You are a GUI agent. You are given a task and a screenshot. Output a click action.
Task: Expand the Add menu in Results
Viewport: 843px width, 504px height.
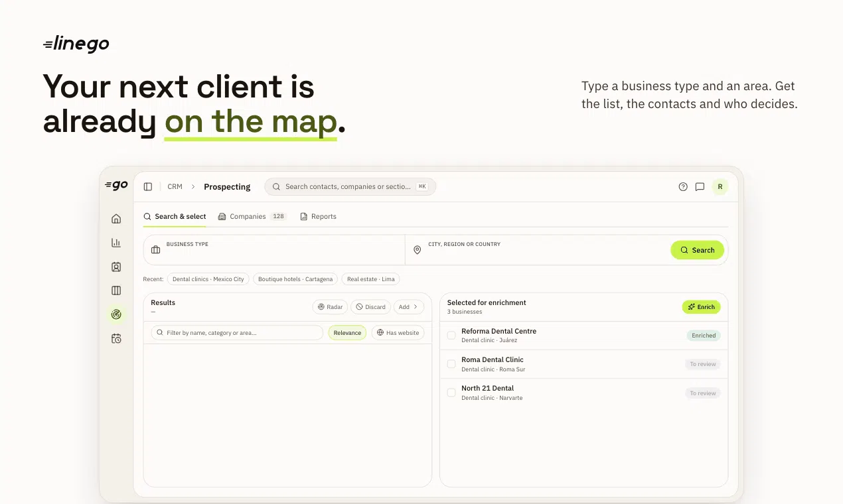point(409,307)
